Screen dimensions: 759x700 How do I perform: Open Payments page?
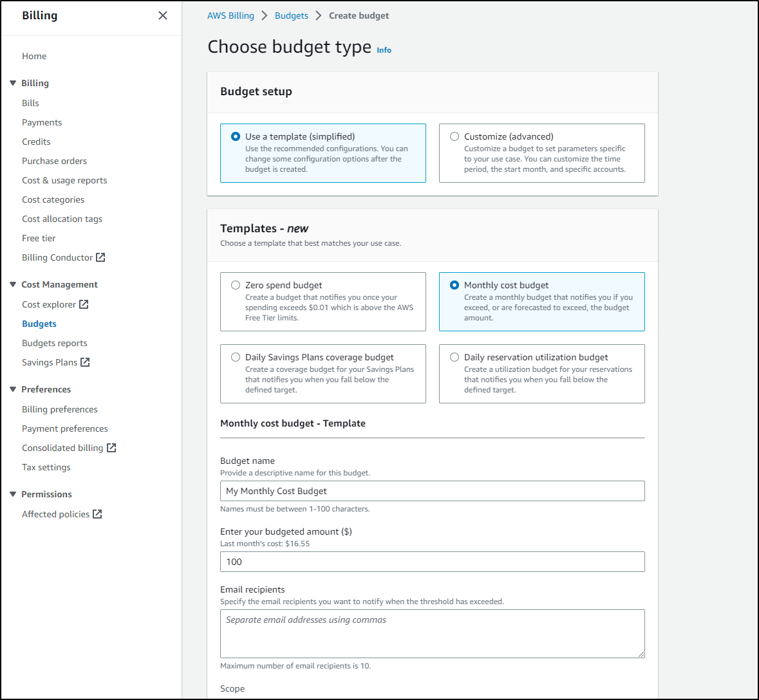pyautogui.click(x=42, y=122)
